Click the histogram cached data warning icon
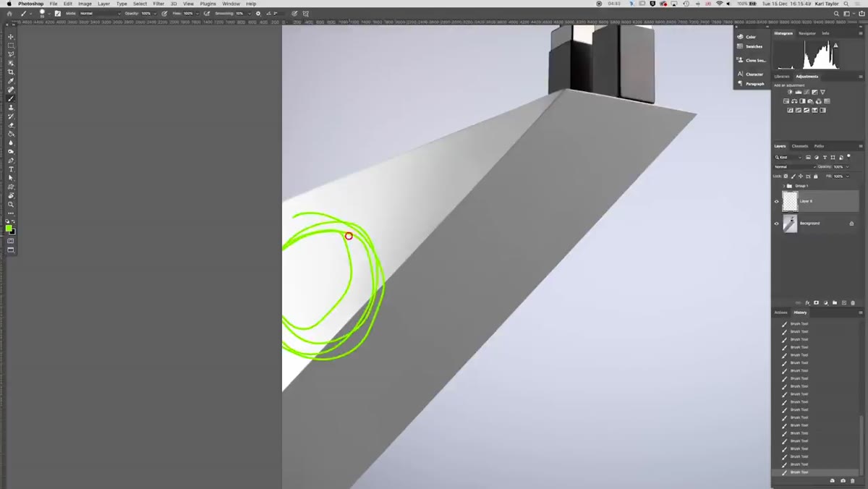868x489 pixels. 835,45
